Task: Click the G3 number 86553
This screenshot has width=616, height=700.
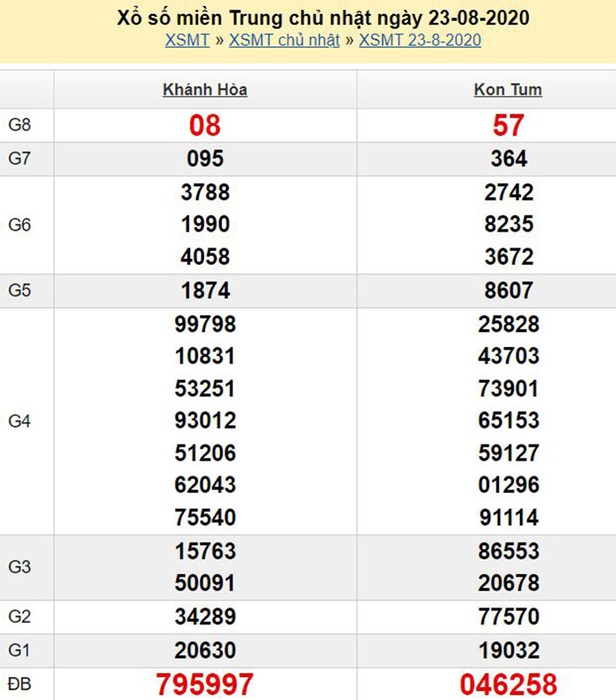Action: click(x=508, y=551)
